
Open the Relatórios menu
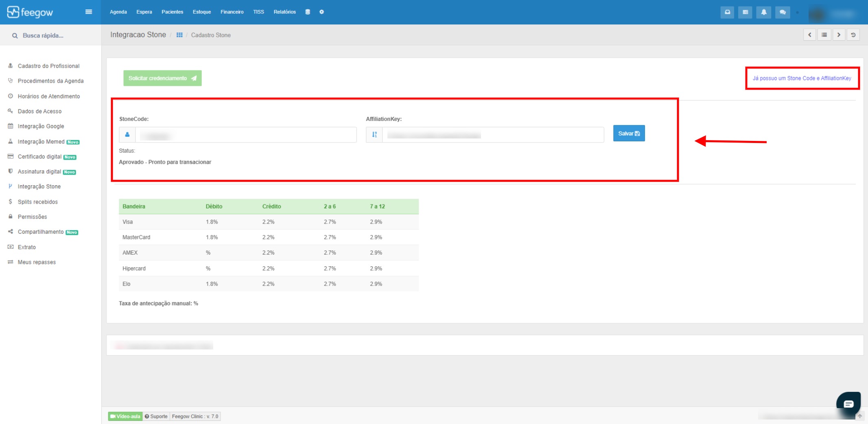click(x=285, y=12)
